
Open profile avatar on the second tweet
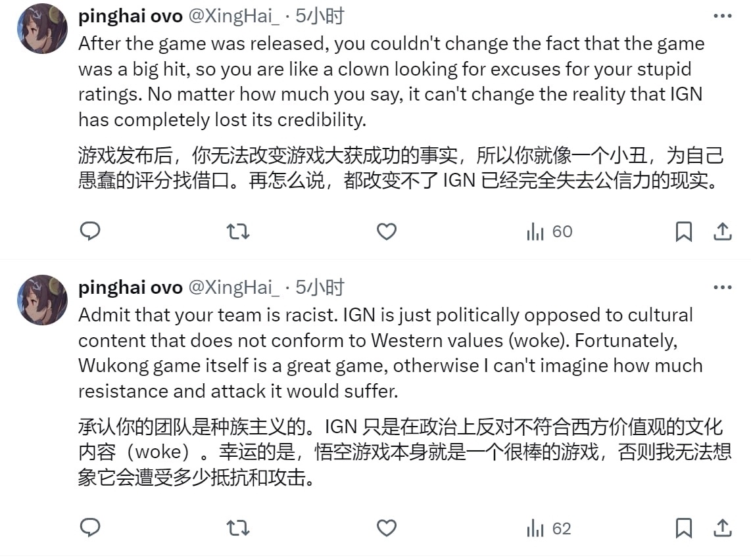(x=43, y=300)
